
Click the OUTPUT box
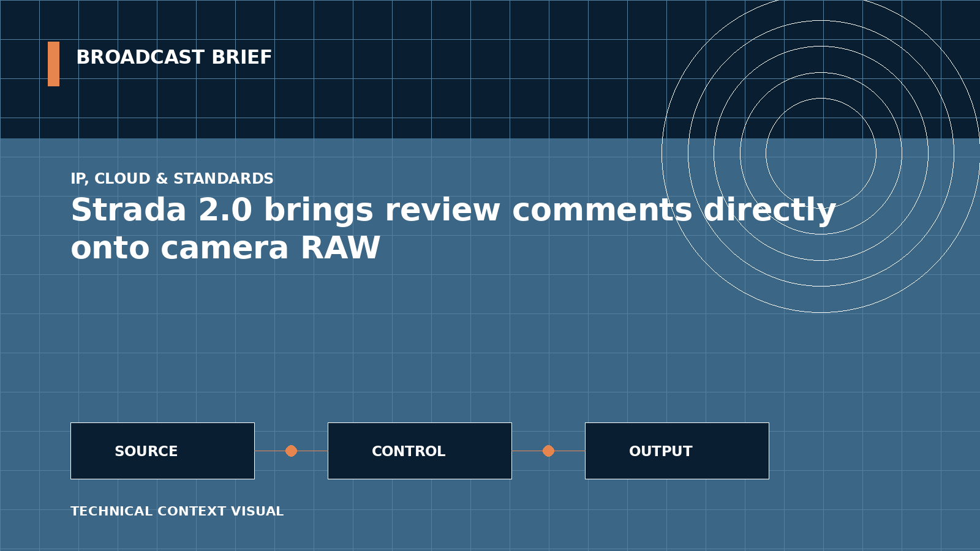click(x=677, y=451)
